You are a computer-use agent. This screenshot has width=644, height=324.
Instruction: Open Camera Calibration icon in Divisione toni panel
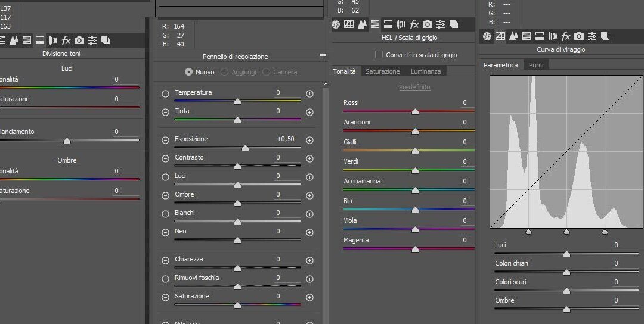click(79, 40)
